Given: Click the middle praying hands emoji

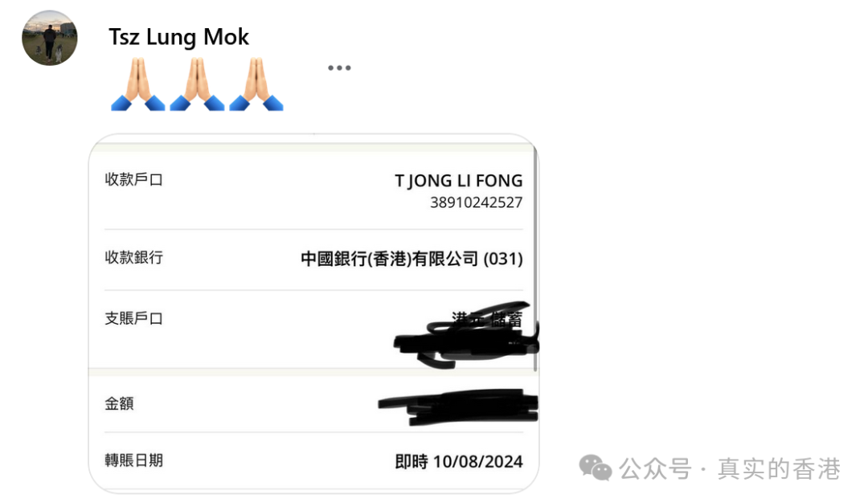Looking at the screenshot, I should click(197, 84).
